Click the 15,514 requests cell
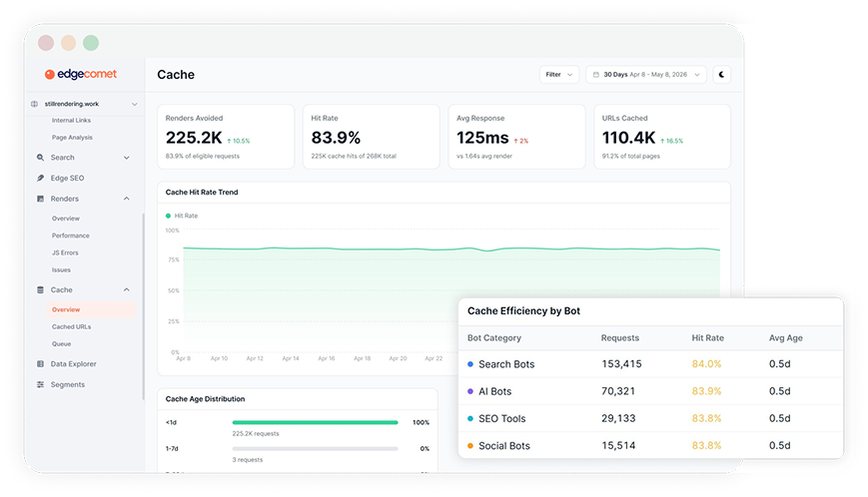Viewport: 868px width, 497px height. (618, 445)
